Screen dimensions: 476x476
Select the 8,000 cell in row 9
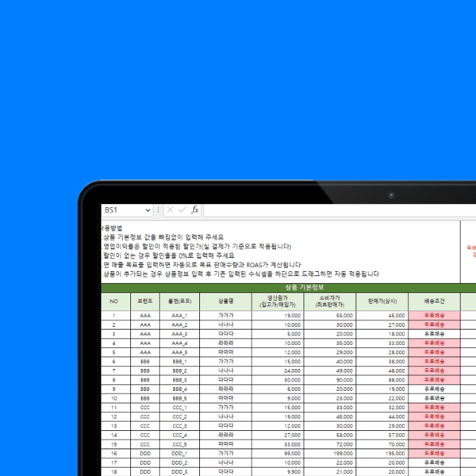pos(278,390)
